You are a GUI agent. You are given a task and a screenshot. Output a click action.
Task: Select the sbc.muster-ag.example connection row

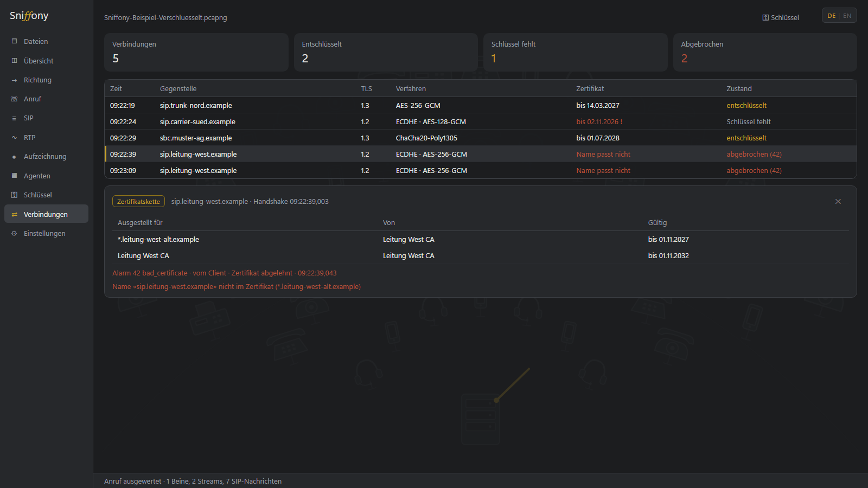pyautogui.click(x=481, y=138)
